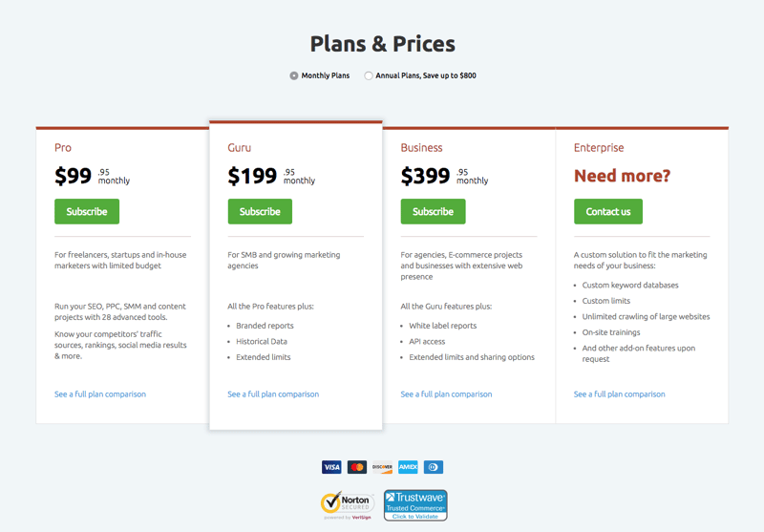The width and height of the screenshot is (764, 532).
Task: Subscribe to the Pro plan
Action: pos(87,211)
